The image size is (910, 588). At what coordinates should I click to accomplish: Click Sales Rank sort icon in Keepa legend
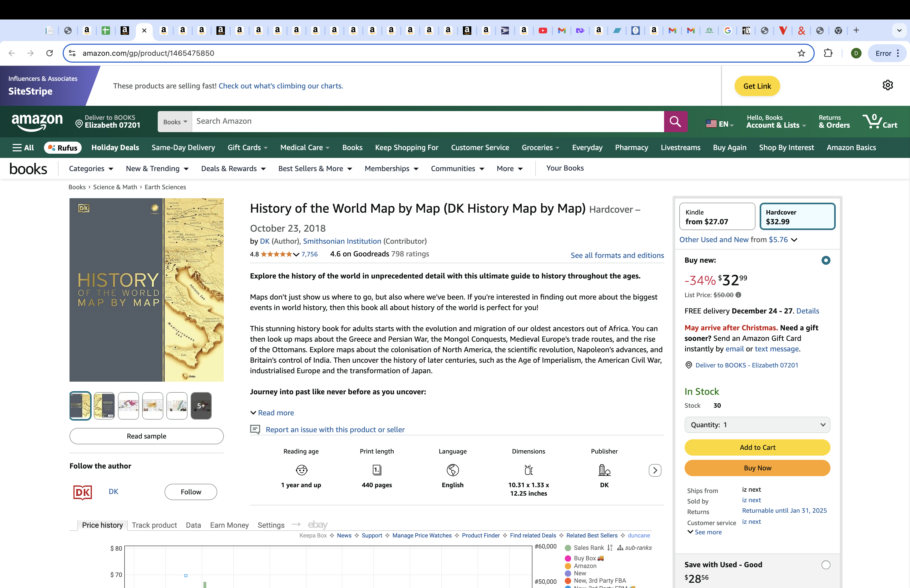coord(610,547)
